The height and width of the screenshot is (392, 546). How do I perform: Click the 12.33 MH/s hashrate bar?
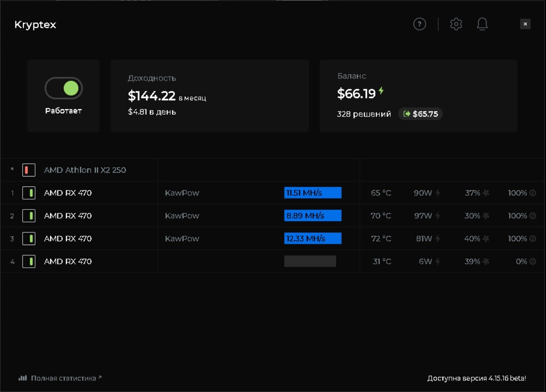(x=313, y=239)
